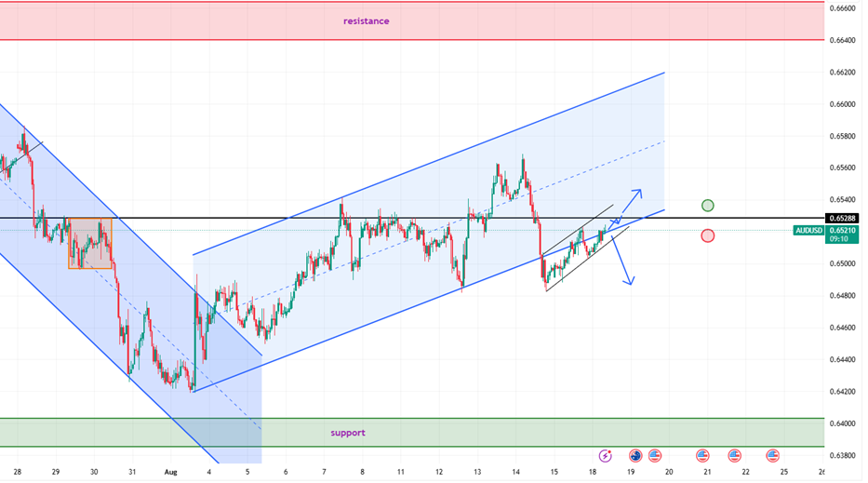The width and height of the screenshot is (868, 483).
Task: Open US flag event icon nearest date 22
Action: (x=735, y=456)
